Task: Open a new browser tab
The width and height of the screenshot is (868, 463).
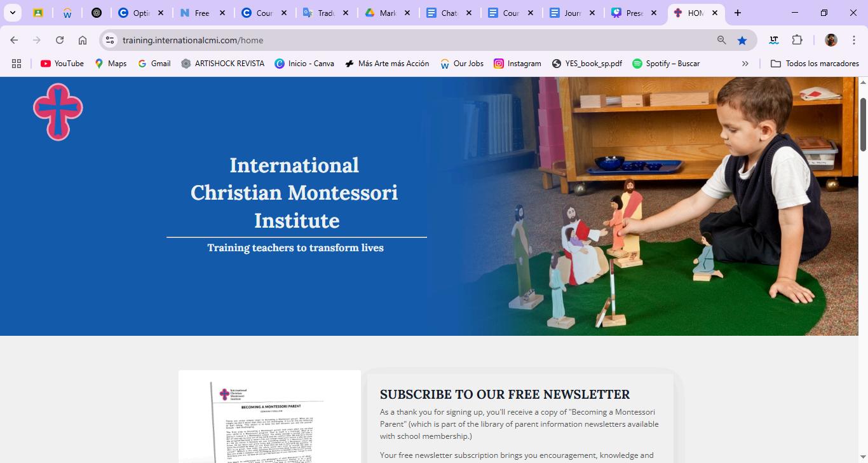Action: [x=738, y=13]
